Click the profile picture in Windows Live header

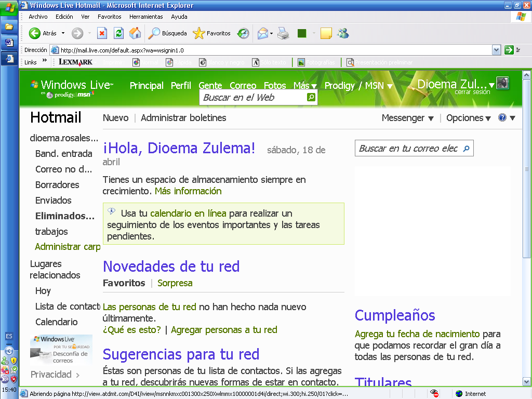[x=502, y=83]
